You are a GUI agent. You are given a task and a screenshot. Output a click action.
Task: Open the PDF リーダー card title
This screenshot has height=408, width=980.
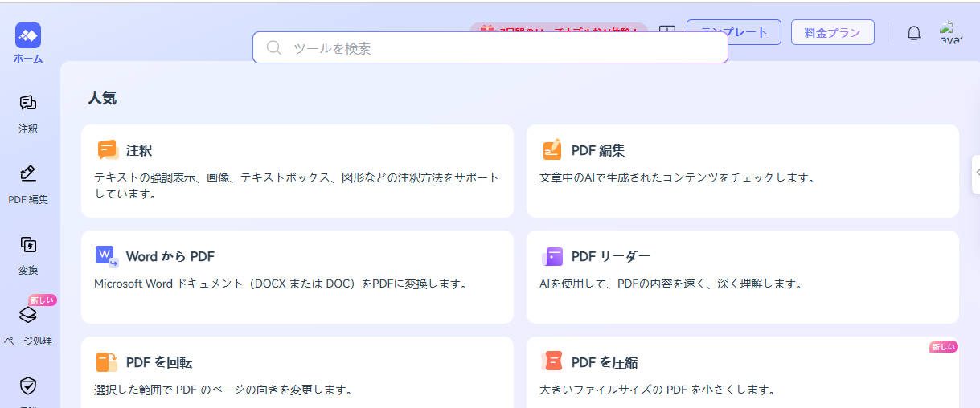coord(611,256)
